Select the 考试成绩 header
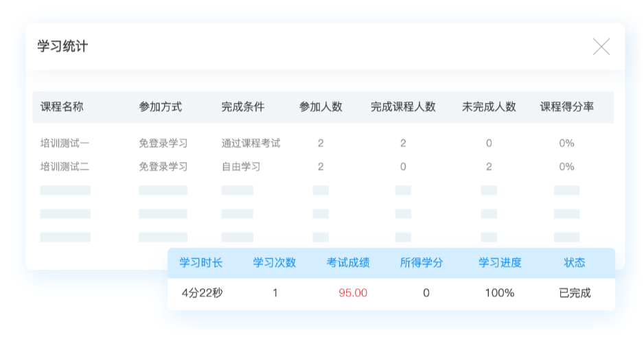 348,263
